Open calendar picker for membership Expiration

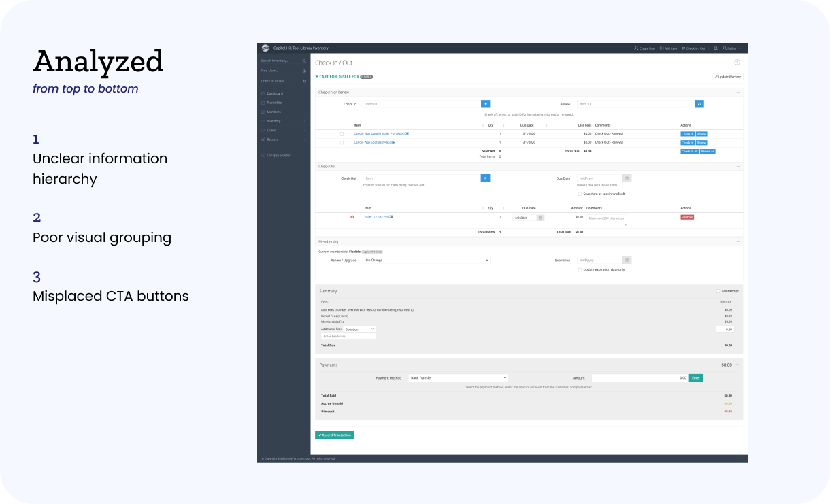coord(627,260)
